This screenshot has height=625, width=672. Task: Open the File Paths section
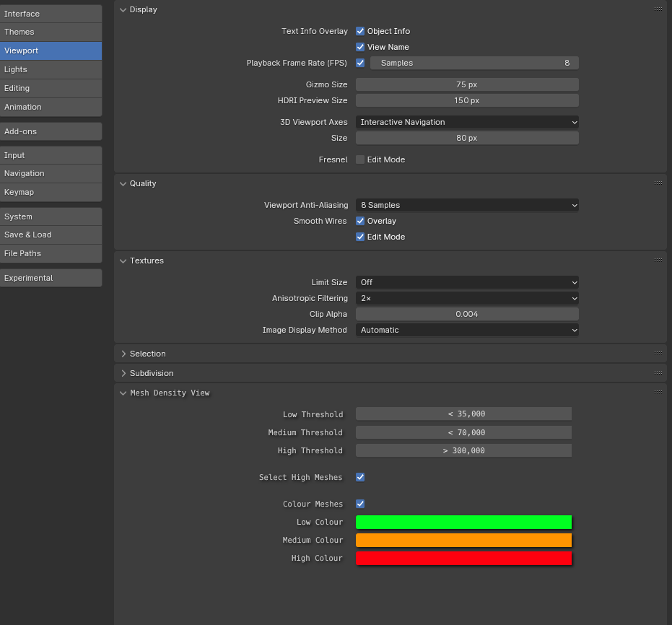coord(51,253)
